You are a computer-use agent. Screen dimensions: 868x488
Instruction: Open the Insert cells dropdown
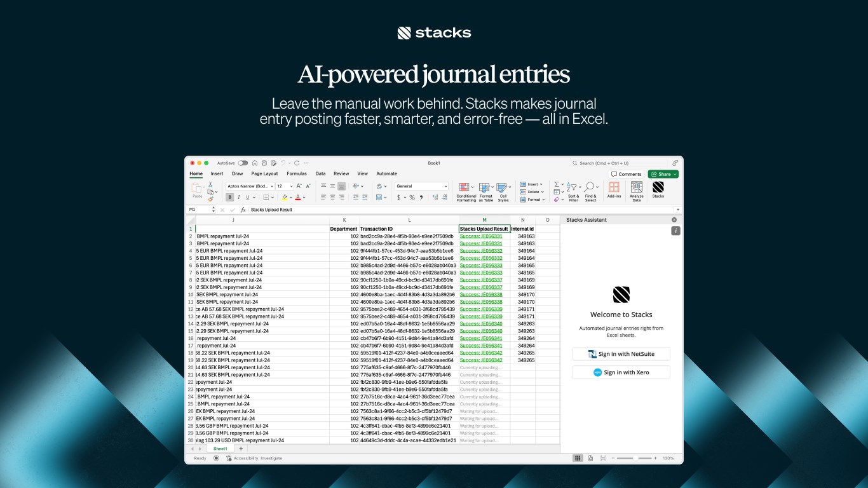coord(532,184)
